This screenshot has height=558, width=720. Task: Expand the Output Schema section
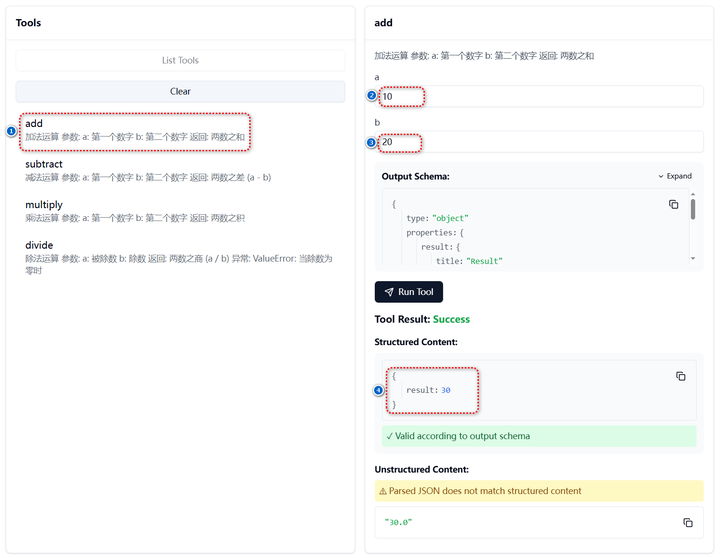pyautogui.click(x=675, y=176)
